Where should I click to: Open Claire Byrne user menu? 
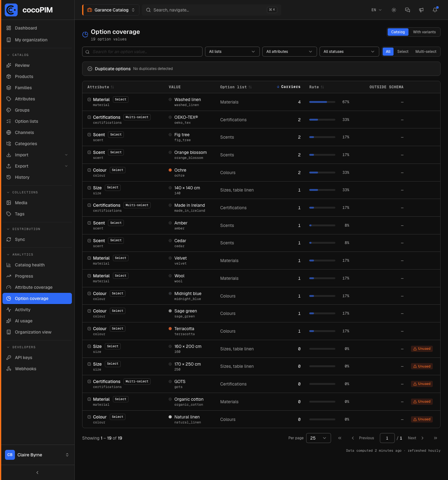point(37,455)
